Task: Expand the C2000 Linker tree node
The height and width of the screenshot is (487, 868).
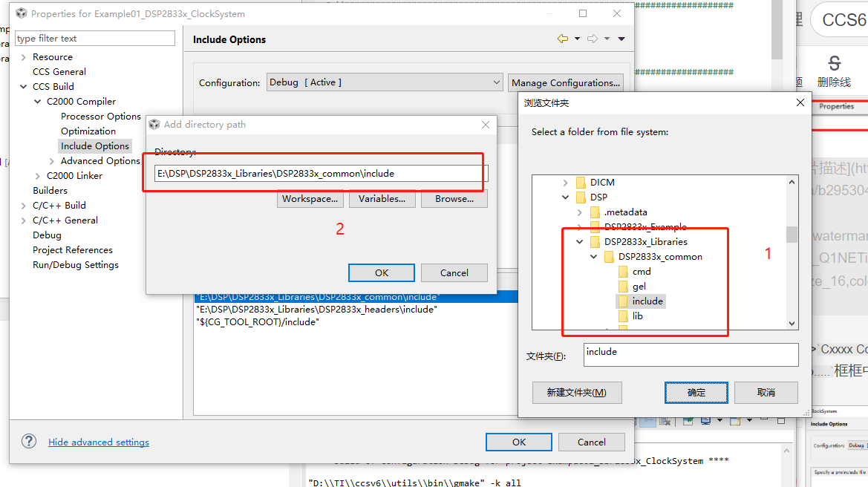Action: click(x=36, y=175)
